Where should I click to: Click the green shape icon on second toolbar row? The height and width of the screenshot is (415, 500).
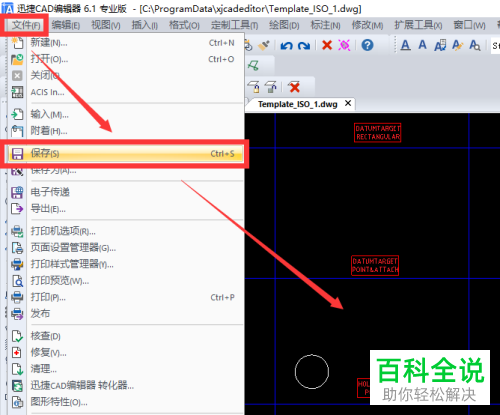click(x=253, y=65)
